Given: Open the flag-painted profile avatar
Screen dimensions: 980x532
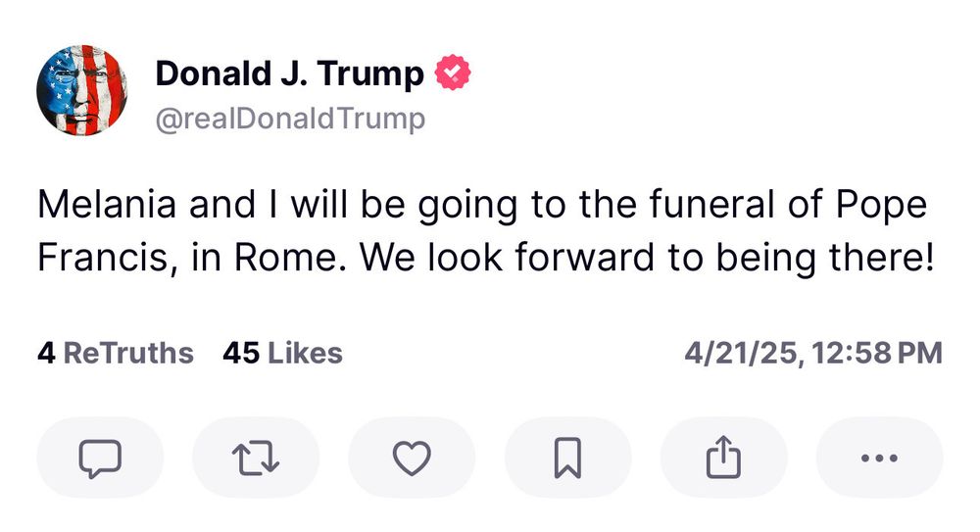Looking at the screenshot, I should (x=82, y=90).
